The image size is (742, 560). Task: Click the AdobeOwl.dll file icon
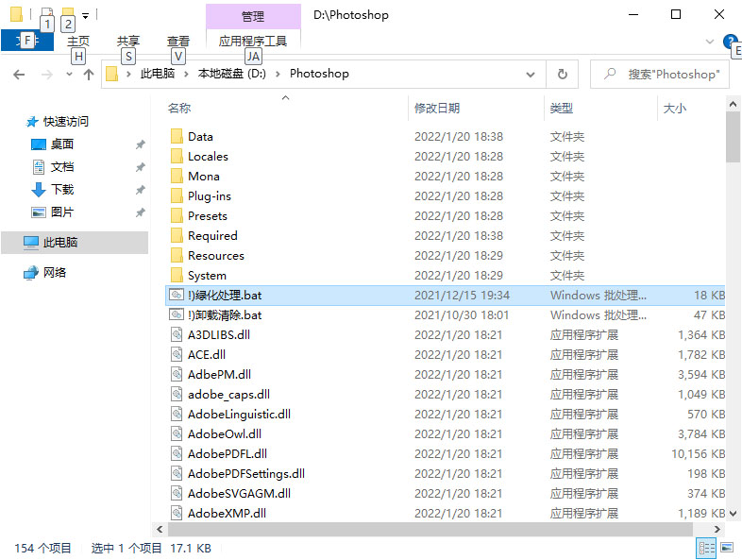(177, 434)
